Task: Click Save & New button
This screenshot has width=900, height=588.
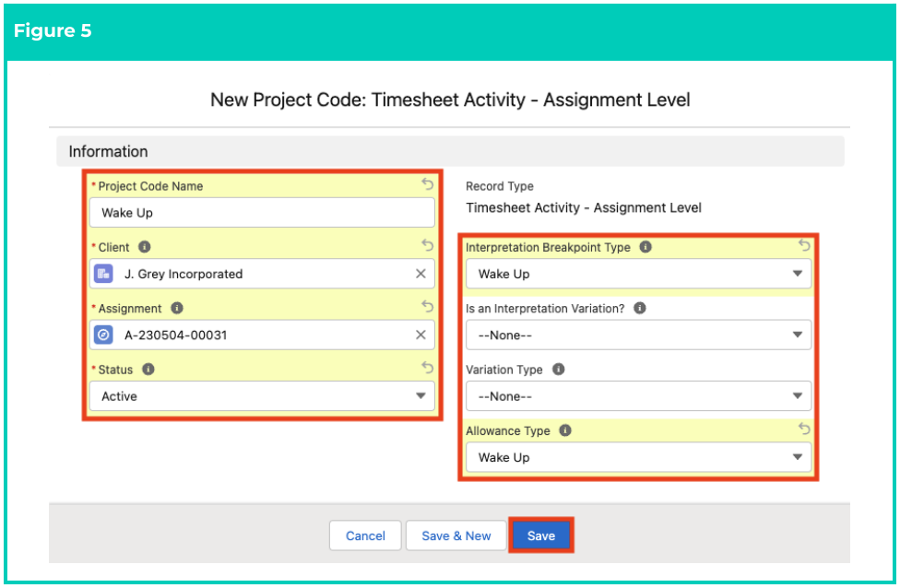Action: [456, 535]
